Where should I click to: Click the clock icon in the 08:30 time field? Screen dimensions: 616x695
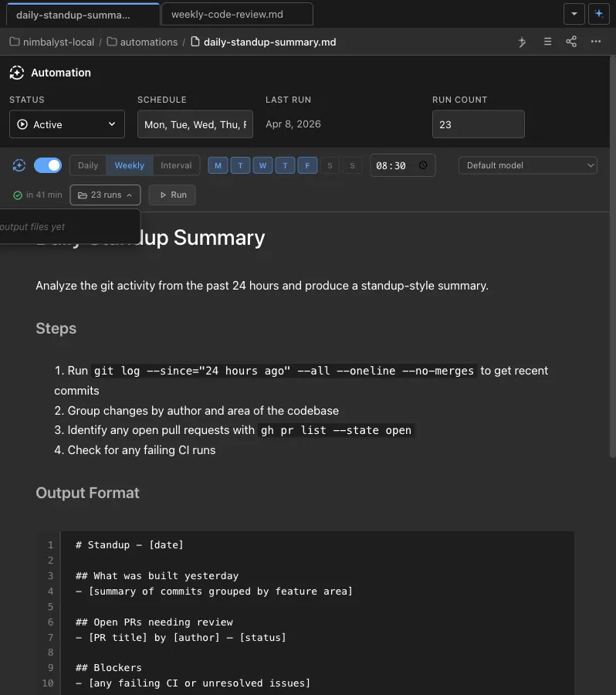pos(423,165)
